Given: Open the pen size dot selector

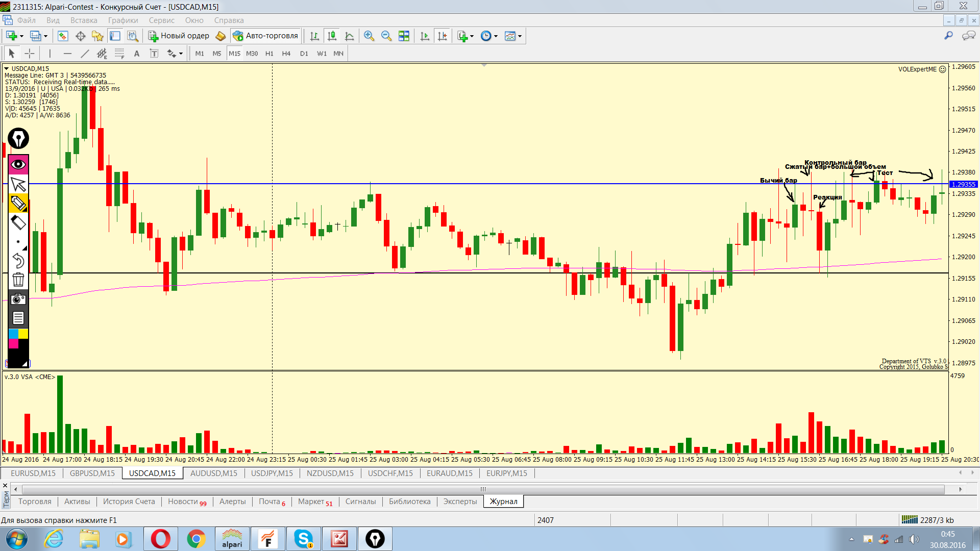Looking at the screenshot, I should pos(18,242).
